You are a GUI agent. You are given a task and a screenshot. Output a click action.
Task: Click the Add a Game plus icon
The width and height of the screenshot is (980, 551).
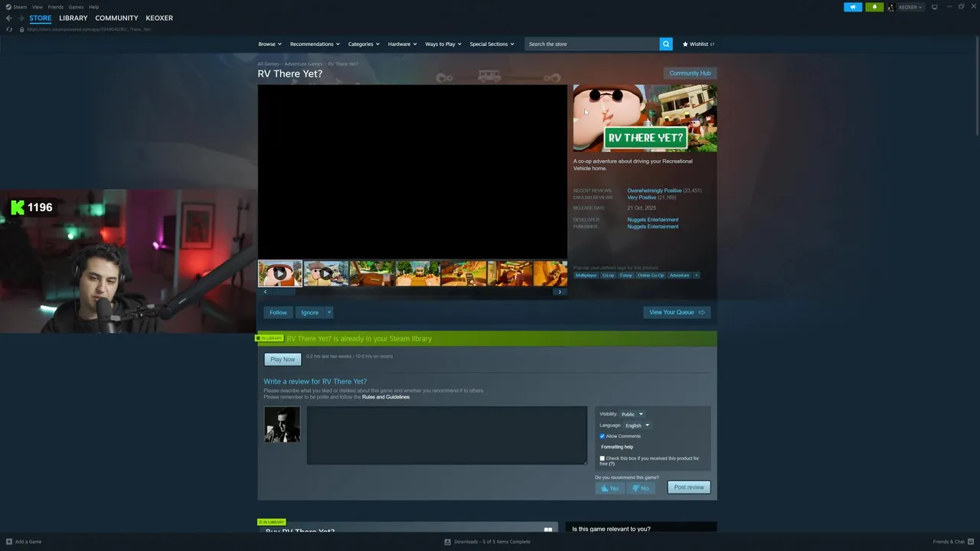coord(9,542)
